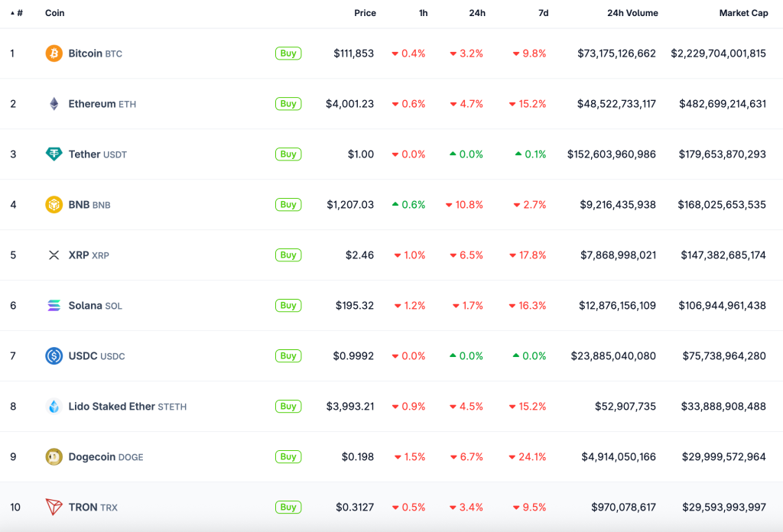The image size is (783, 532).
Task: Sort by 24h Volume column header
Action: click(632, 13)
